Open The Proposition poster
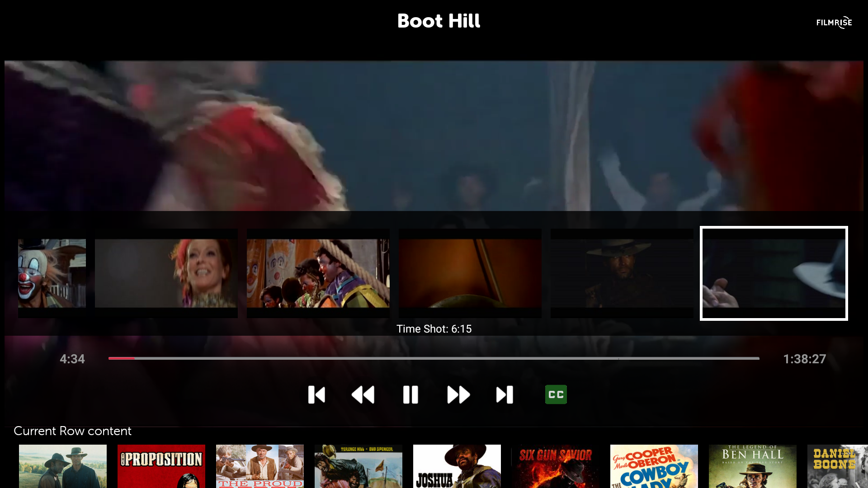This screenshot has height=488, width=868. coord(161,466)
